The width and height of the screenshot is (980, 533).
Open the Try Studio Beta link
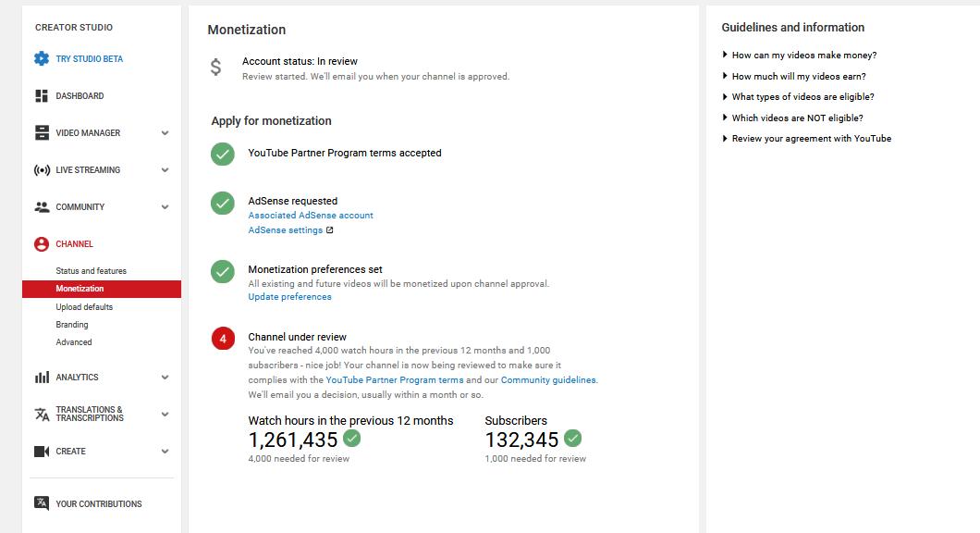(90, 59)
